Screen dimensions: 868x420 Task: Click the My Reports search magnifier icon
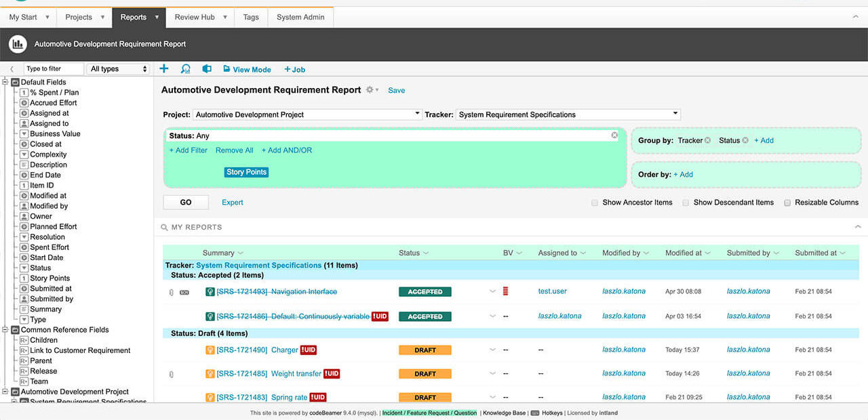(164, 228)
